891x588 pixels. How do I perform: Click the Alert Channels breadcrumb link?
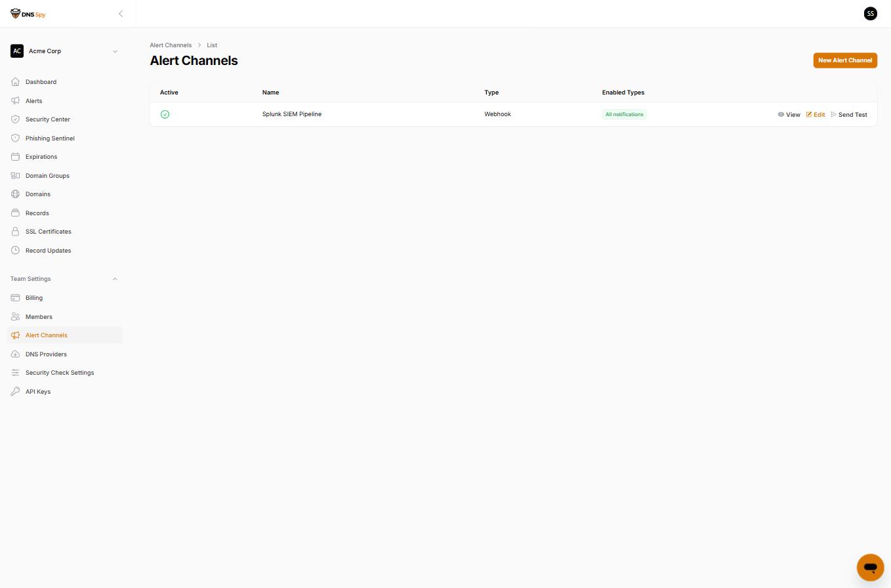171,45
